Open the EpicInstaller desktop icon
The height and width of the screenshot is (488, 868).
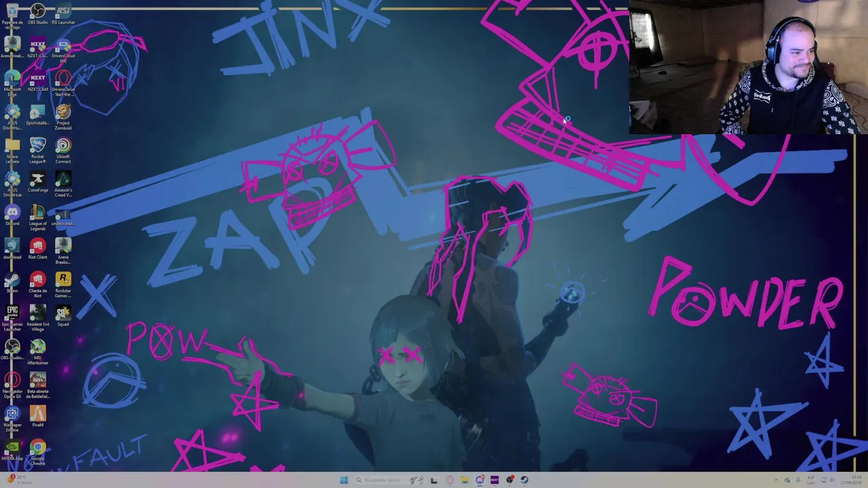[x=37, y=115]
